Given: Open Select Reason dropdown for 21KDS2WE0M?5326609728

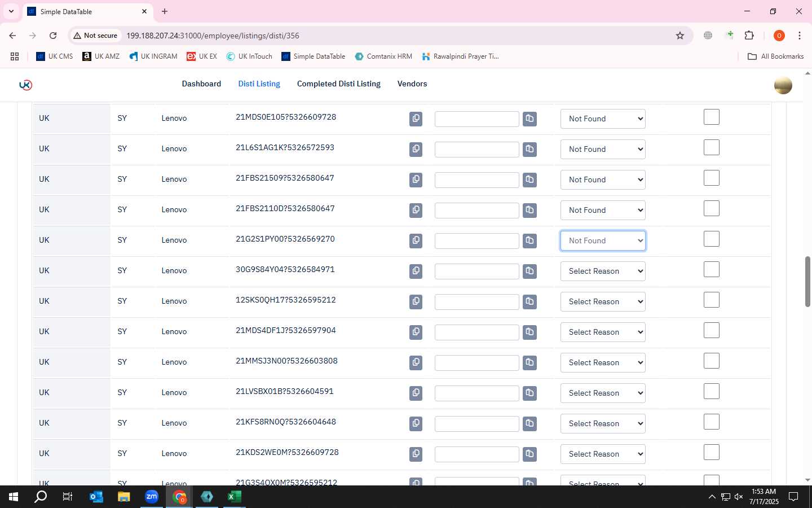Looking at the screenshot, I should 603,454.
